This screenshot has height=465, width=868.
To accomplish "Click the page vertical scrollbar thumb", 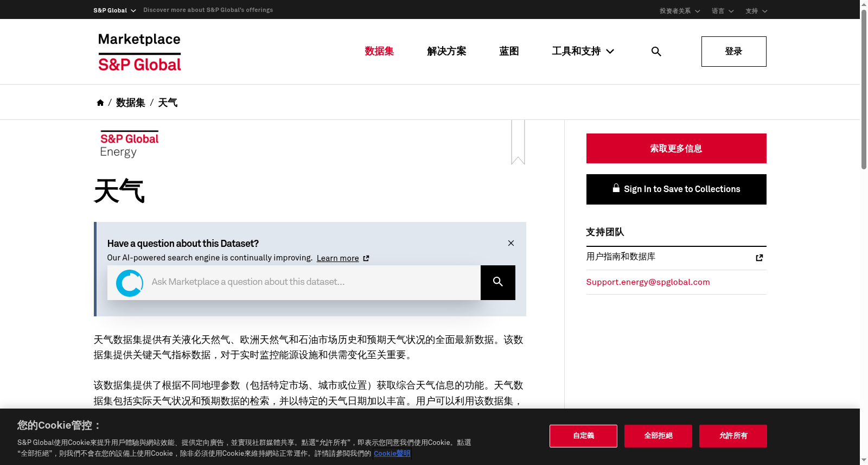I will pos(864,90).
